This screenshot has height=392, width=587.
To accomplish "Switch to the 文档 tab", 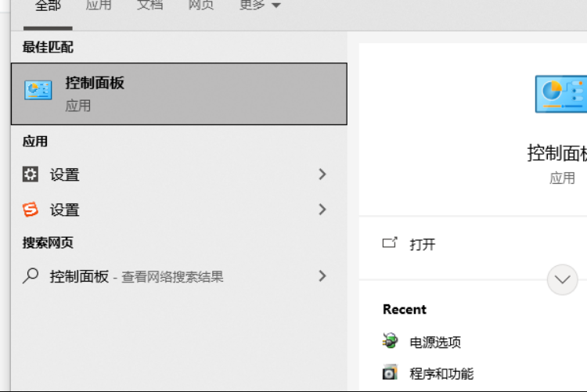I will (149, 5).
